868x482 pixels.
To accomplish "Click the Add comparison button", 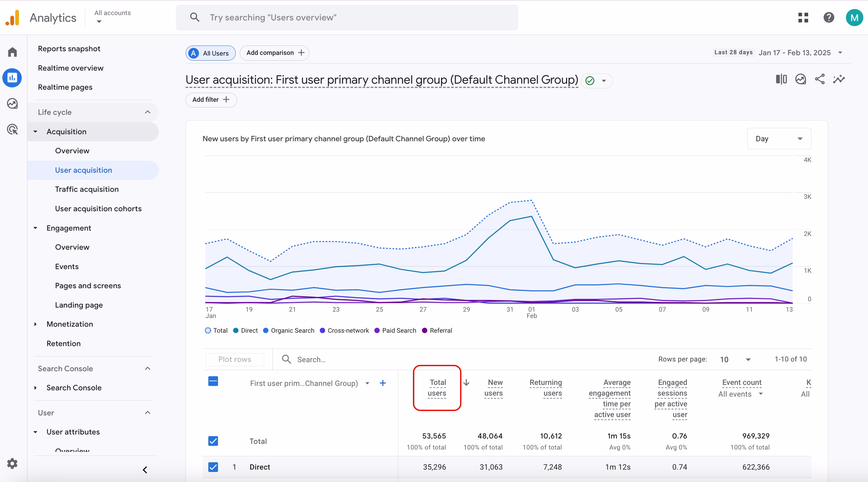I will pos(274,53).
